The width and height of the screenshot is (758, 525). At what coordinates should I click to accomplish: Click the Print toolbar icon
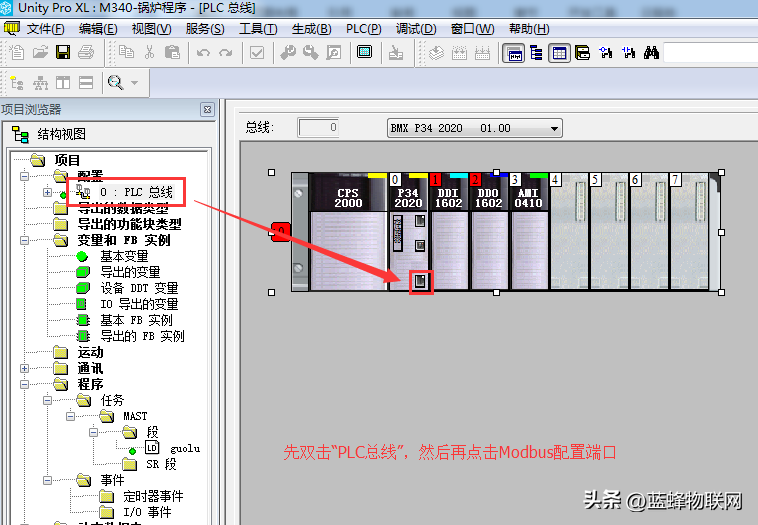point(86,52)
